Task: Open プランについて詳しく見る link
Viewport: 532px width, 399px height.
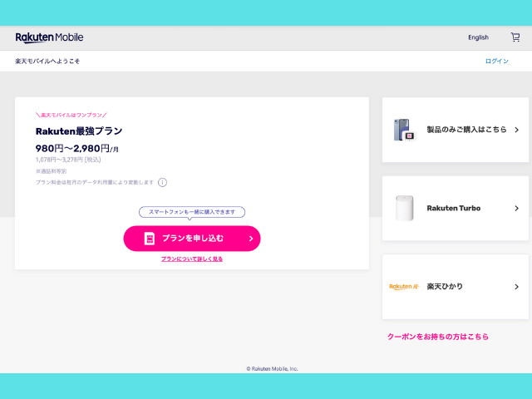Action: point(192,259)
